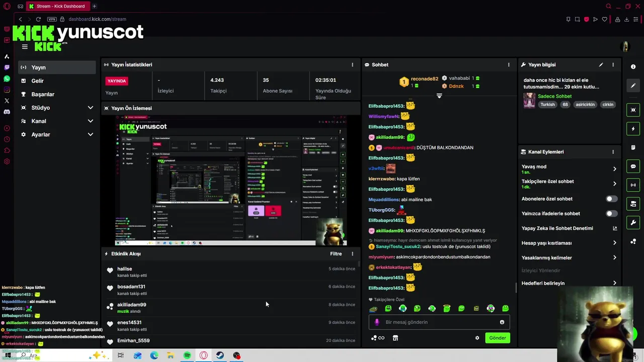The width and height of the screenshot is (644, 362).
Task: Select the Pepe emote in the emote row
Action: click(x=373, y=309)
